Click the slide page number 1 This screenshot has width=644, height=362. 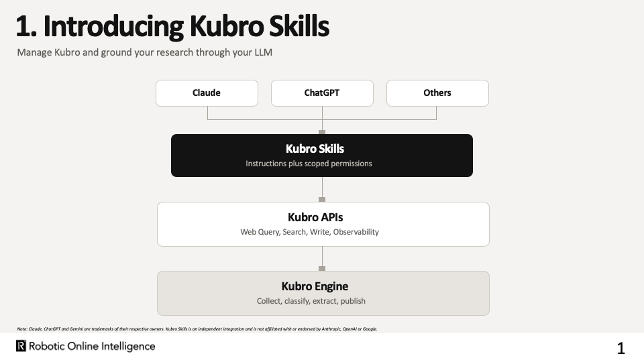pos(621,349)
